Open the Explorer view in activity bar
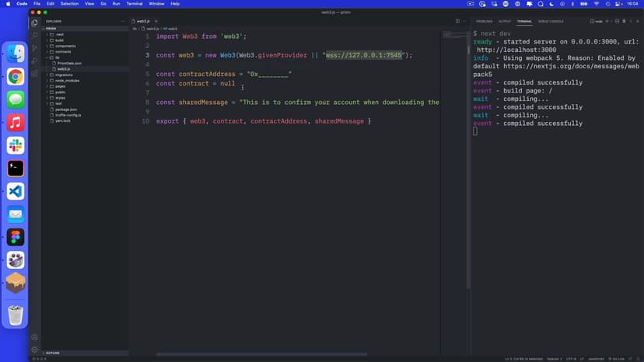The image size is (644, 362). pyautogui.click(x=35, y=23)
